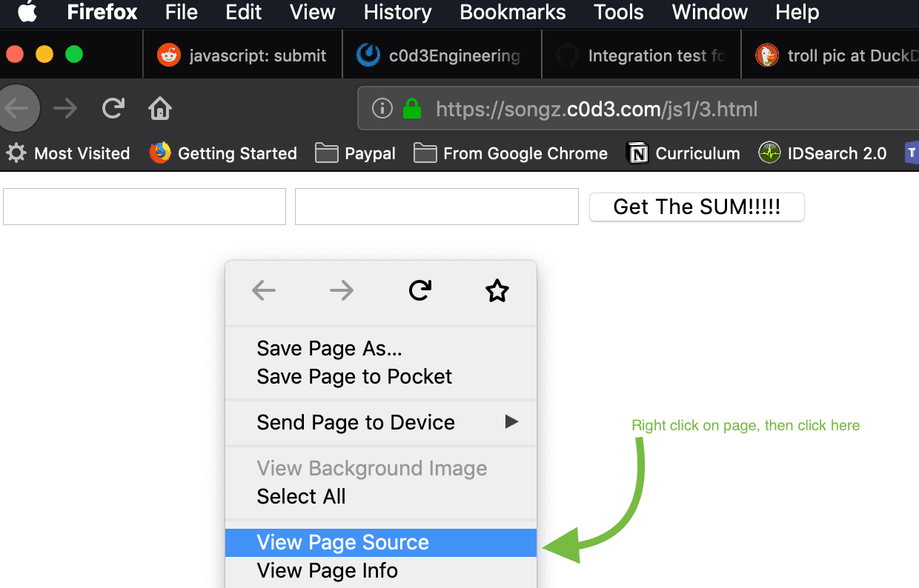The height and width of the screenshot is (588, 919).
Task: Open the Apple menu
Action: click(x=27, y=12)
